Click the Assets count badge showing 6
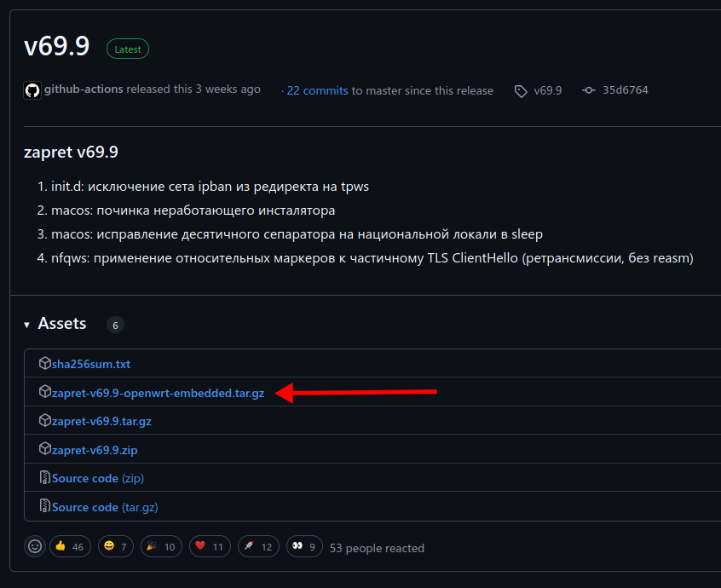Image resolution: width=721 pixels, height=588 pixels. [x=115, y=325]
